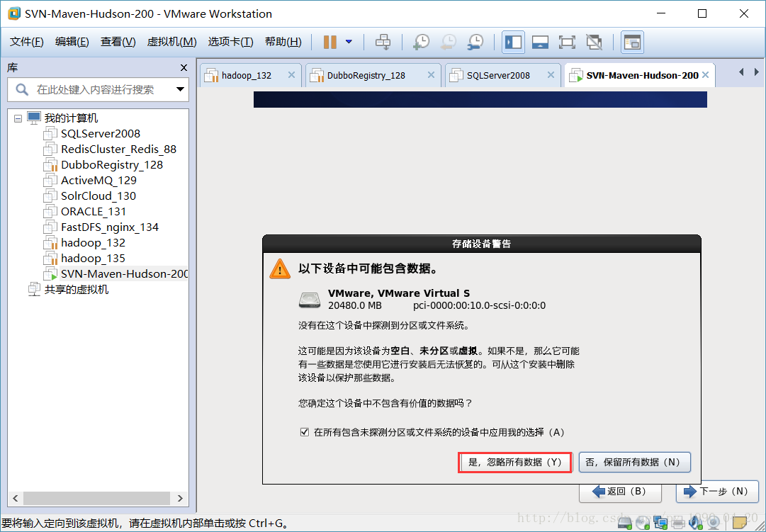
Task: Select SolrCloud_130 in the library
Action: pyautogui.click(x=98, y=196)
